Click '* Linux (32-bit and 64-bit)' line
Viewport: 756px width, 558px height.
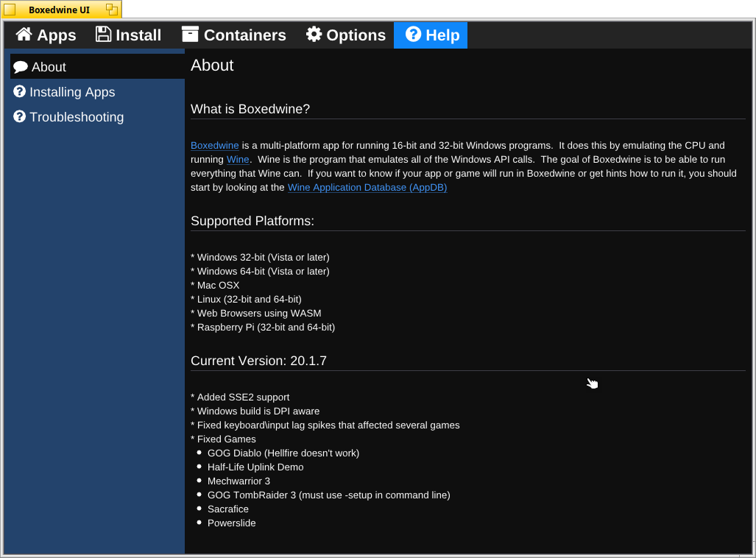click(247, 299)
